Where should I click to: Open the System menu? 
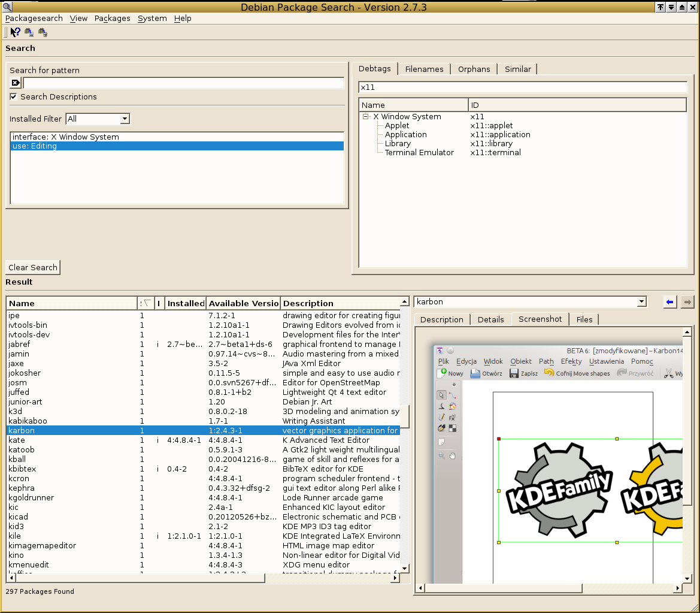[x=151, y=19]
